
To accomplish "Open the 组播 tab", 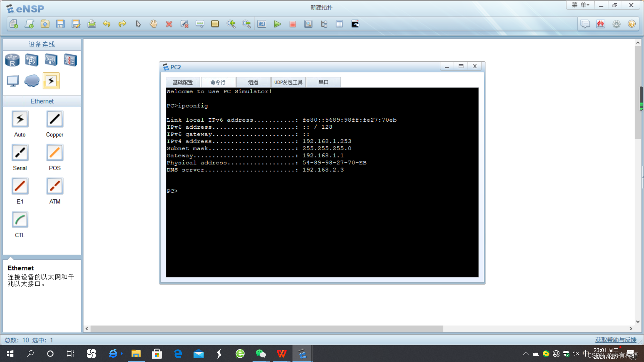I will [x=253, y=82].
